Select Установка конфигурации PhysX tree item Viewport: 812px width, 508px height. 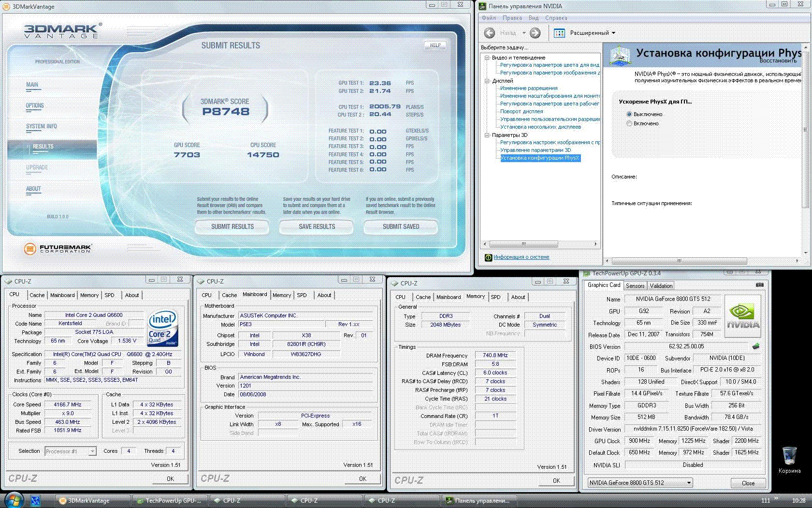coord(539,158)
